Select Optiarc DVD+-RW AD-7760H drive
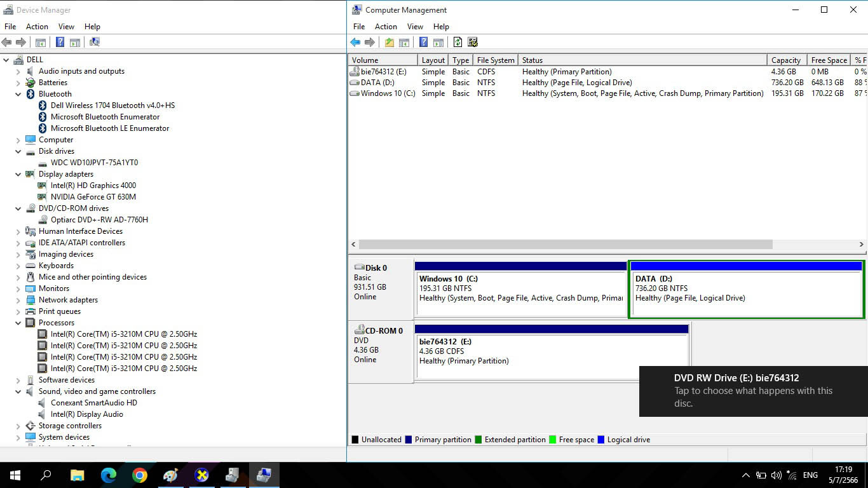This screenshot has height=488, width=868. [99, 220]
